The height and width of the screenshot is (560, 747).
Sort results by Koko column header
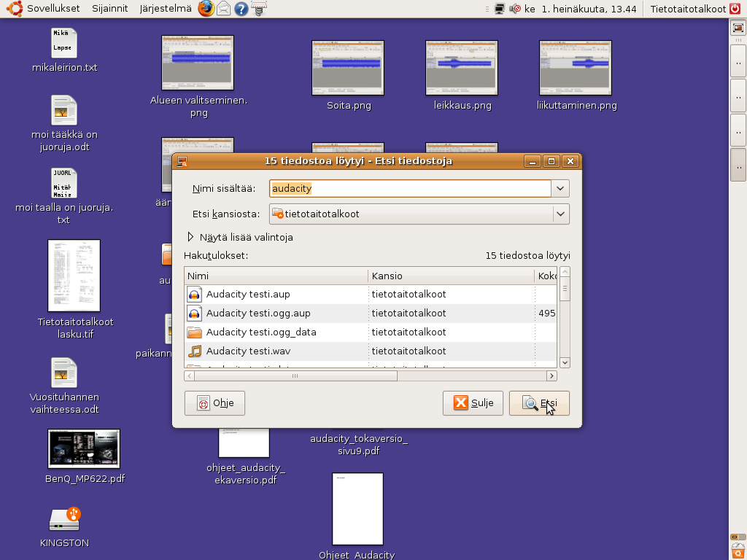click(546, 276)
